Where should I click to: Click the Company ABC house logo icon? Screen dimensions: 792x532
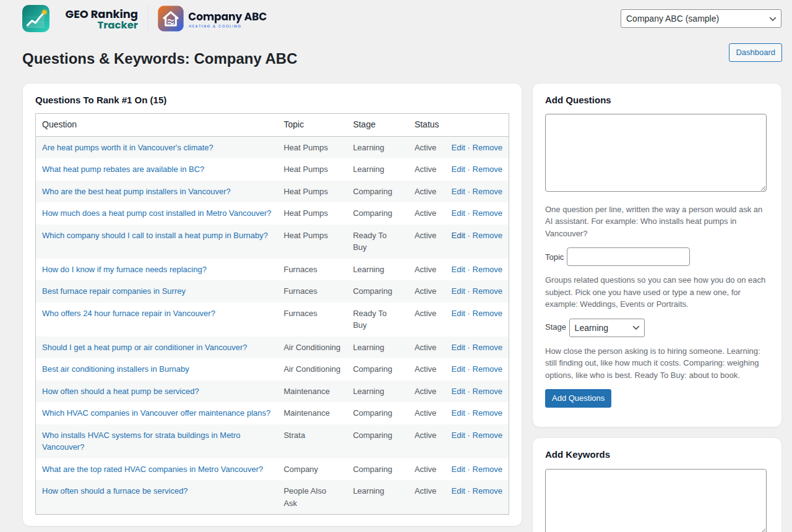pyautogui.click(x=171, y=19)
